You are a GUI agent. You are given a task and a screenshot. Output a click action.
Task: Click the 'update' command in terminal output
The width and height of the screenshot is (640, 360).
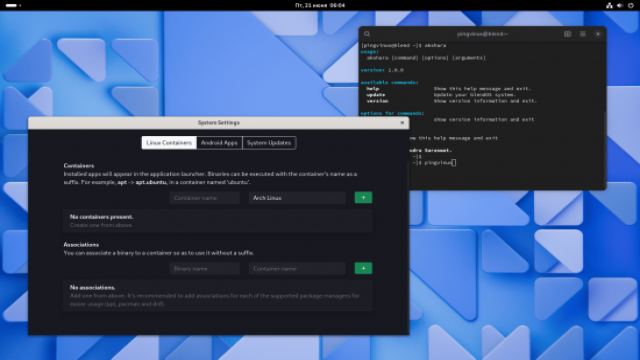click(x=376, y=95)
